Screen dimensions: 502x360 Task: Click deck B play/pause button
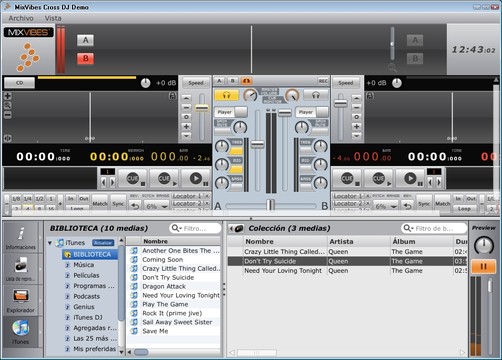[411, 179]
